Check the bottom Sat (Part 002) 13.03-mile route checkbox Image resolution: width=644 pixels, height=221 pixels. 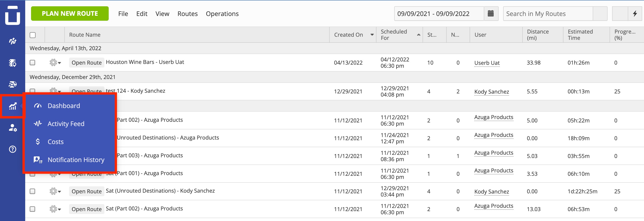32,209
